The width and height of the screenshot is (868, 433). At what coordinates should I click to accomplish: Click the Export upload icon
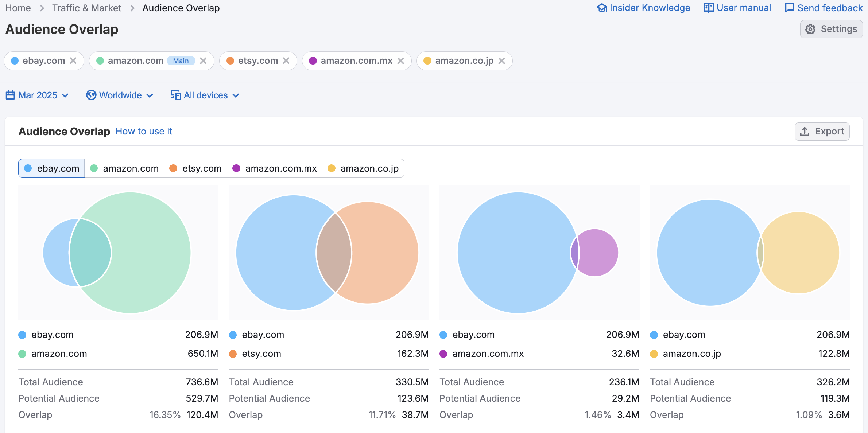coord(805,131)
